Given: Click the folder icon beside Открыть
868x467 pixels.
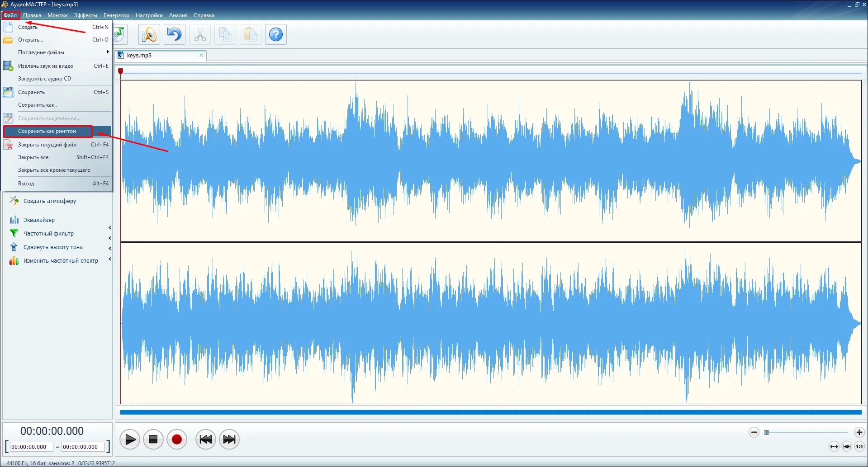Looking at the screenshot, I should tap(8, 40).
